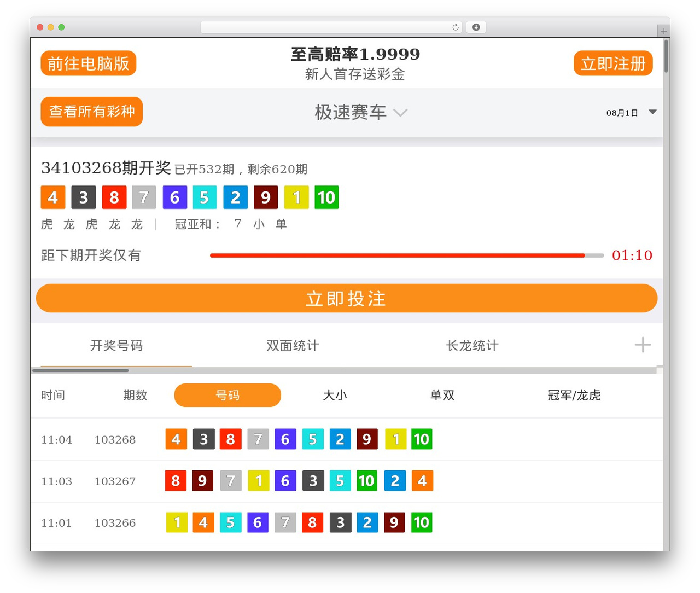This screenshot has width=700, height=593.
Task: Click the 查看所有彩种 button
Action: click(x=92, y=112)
